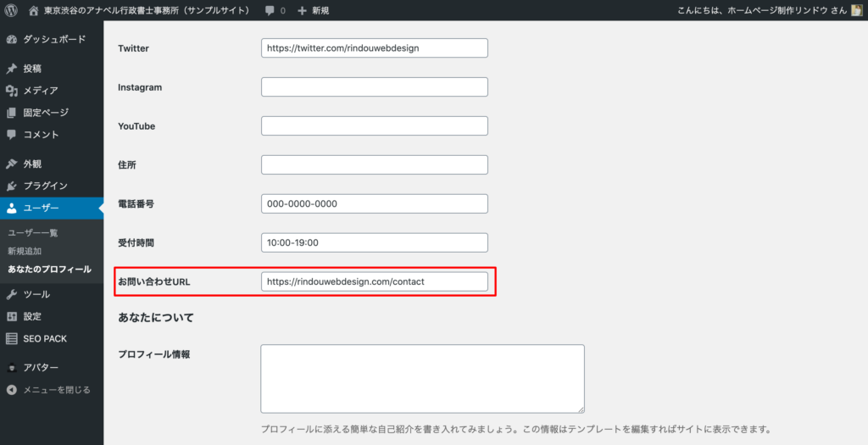Click the 電話番号 field label
868x445 pixels.
(x=136, y=203)
